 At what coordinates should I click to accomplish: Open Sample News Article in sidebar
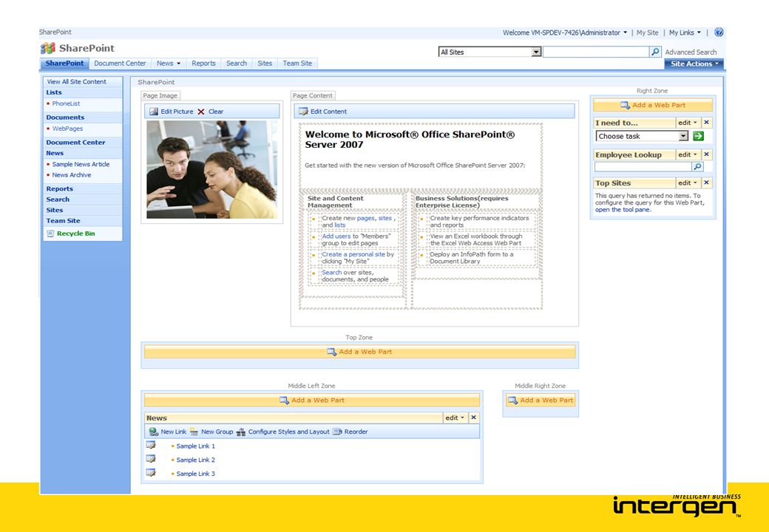point(81,164)
